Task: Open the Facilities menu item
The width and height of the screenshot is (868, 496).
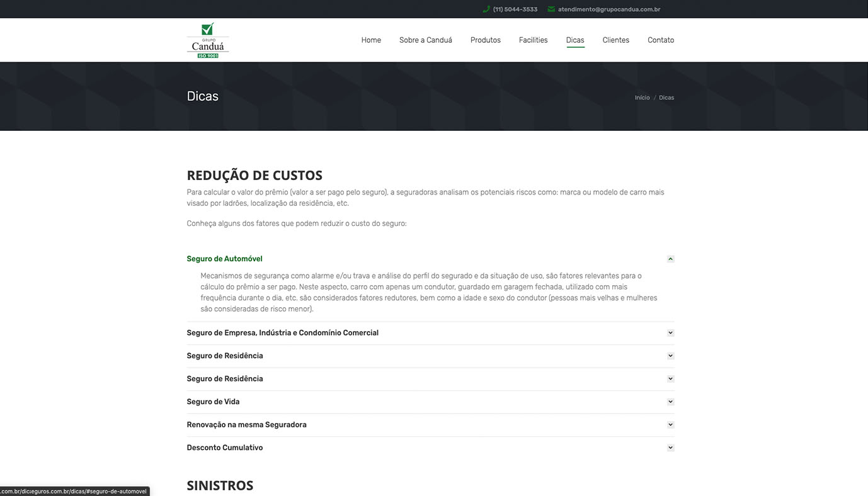Action: coord(534,40)
